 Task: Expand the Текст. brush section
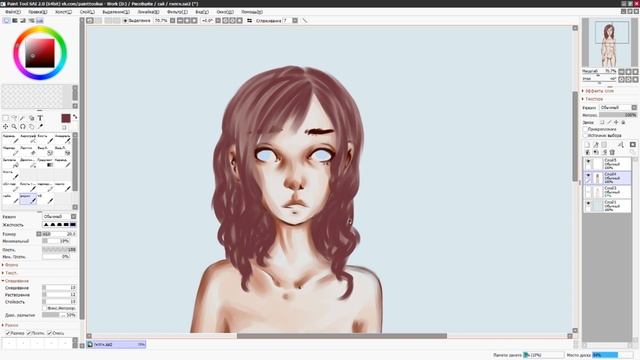point(10,273)
